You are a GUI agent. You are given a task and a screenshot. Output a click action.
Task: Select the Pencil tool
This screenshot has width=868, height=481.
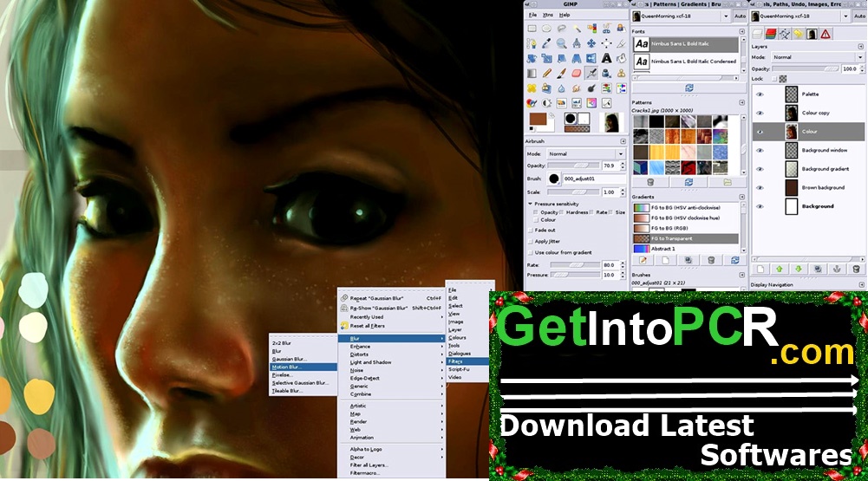(x=547, y=73)
